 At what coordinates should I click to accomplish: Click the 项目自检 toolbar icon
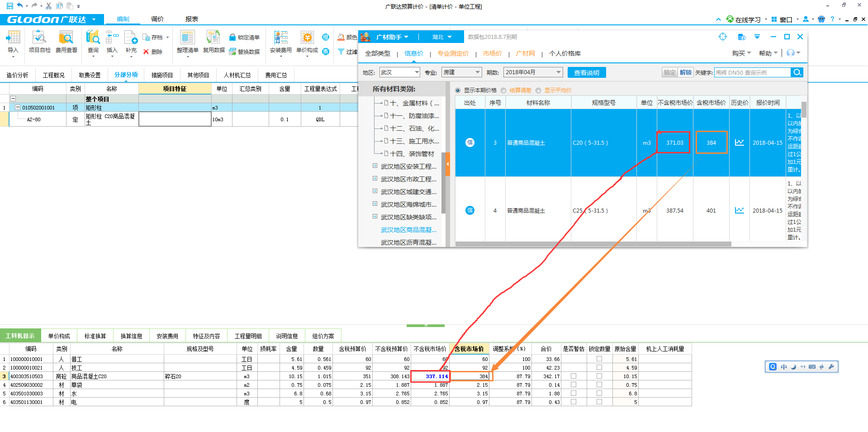click(39, 38)
